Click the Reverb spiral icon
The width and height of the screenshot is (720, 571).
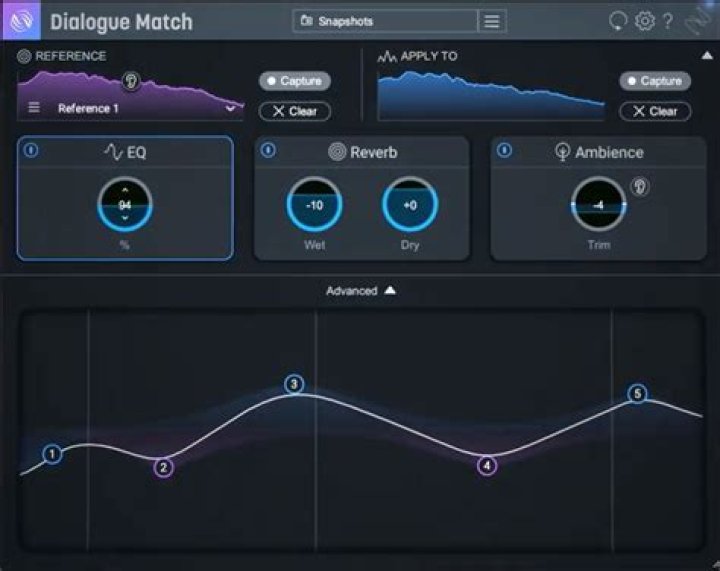coord(337,152)
